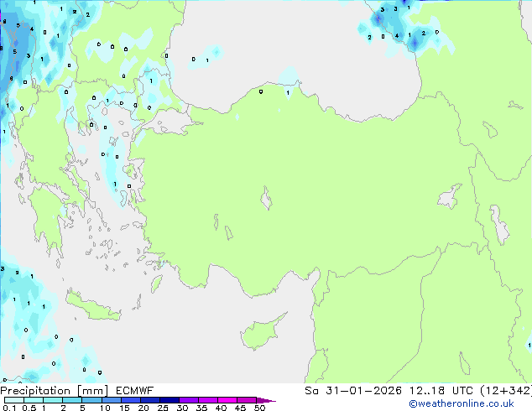Click the island of Crete on the map

click(91, 308)
